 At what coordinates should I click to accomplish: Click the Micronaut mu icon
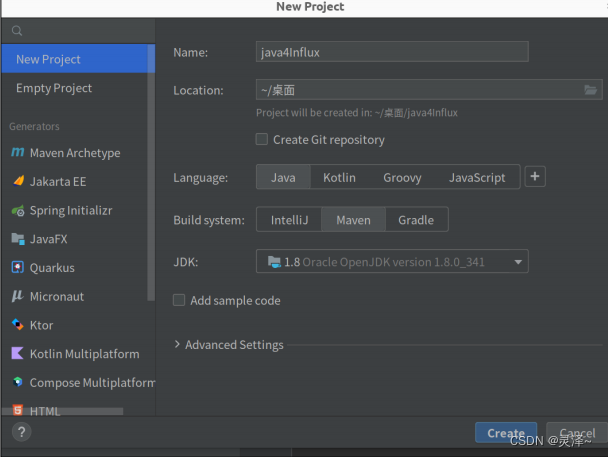[18, 296]
